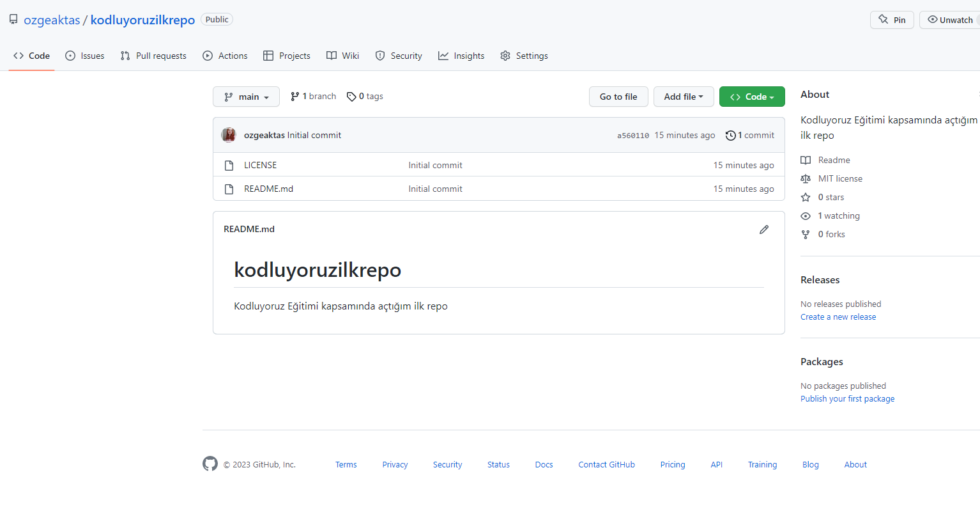Click the eye icon next to 1 watching
Screen dimensions: 980x509
tap(806, 215)
